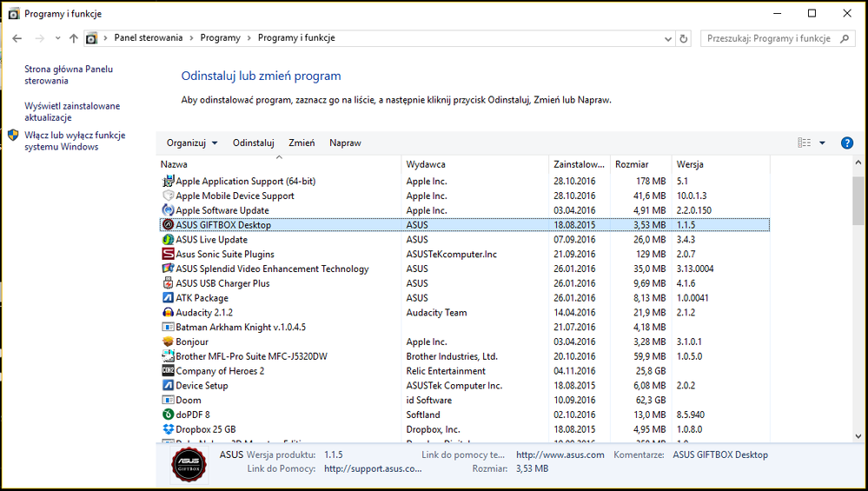Click the scrollbar down arrow
Image resolution: width=868 pixels, height=491 pixels.
[858, 436]
